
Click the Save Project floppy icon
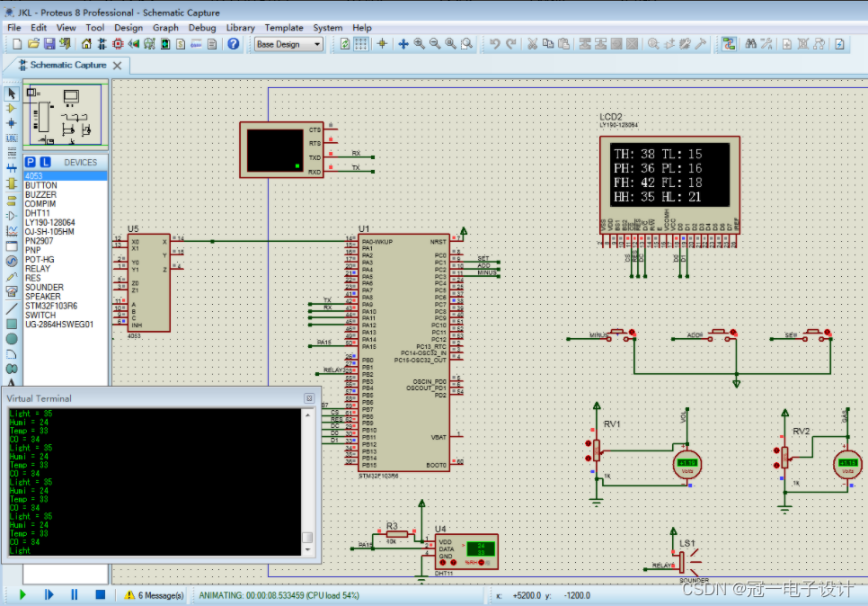point(49,44)
